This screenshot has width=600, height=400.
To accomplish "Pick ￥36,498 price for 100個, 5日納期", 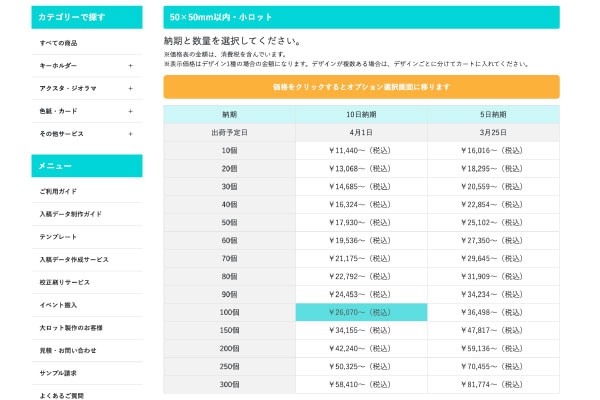I will click(493, 313).
